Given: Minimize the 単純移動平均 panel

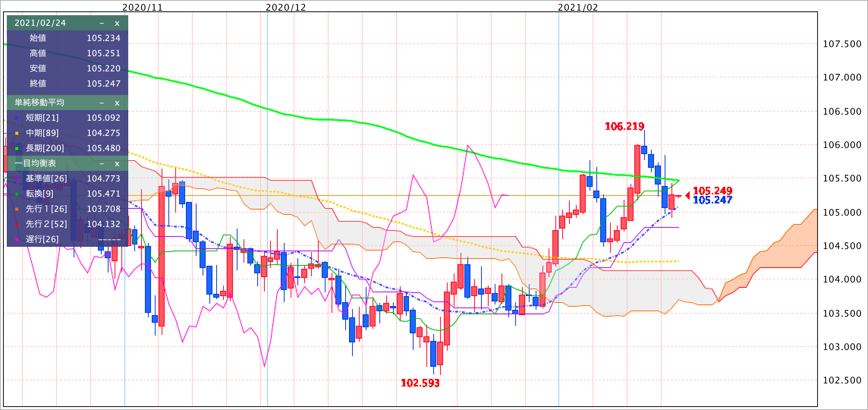Looking at the screenshot, I should click(102, 103).
